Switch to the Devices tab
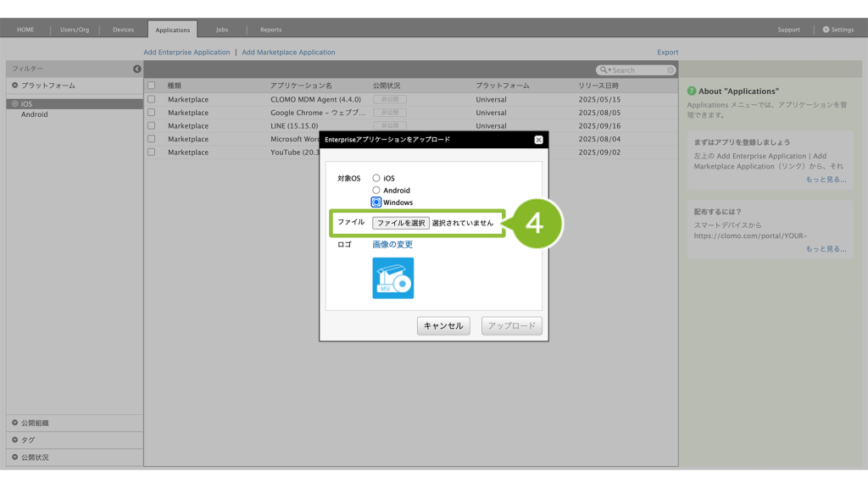 coord(123,30)
